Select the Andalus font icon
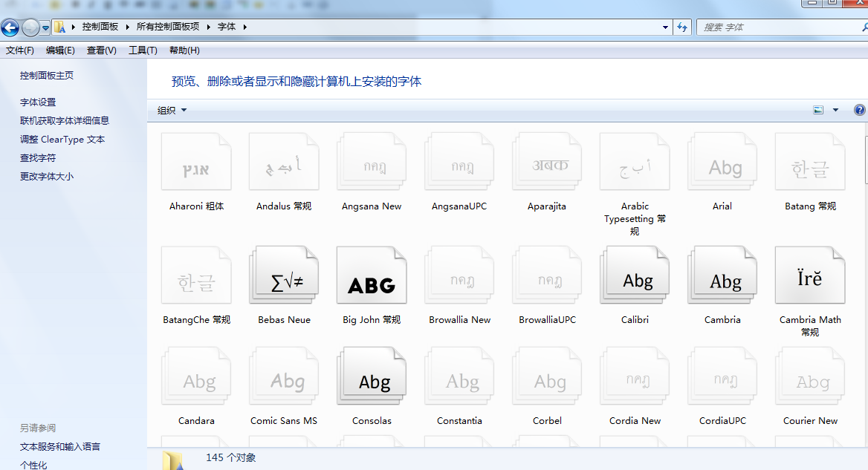The width and height of the screenshot is (868, 470). pos(284,161)
